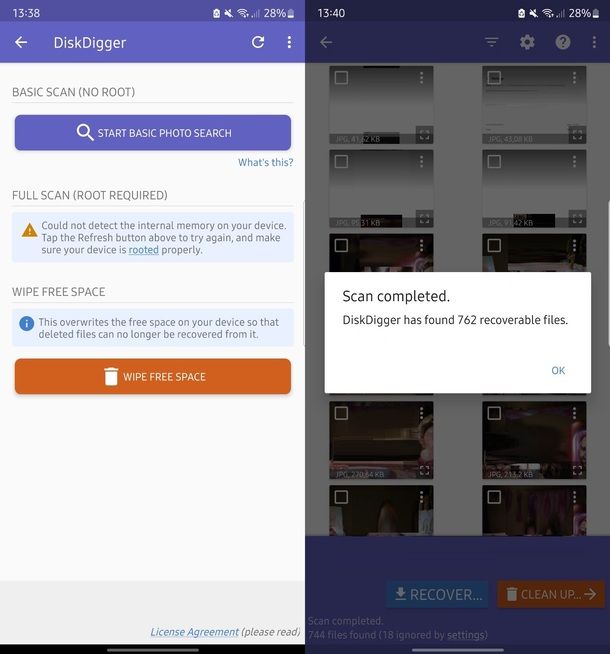610x654 pixels.
Task: Tap the blue info circle icon
Action: pos(27,323)
